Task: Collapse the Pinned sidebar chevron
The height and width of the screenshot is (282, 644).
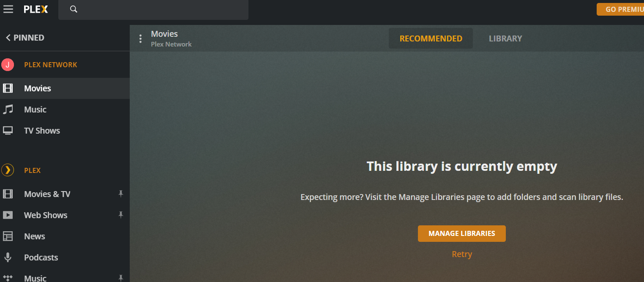Action: point(8,38)
